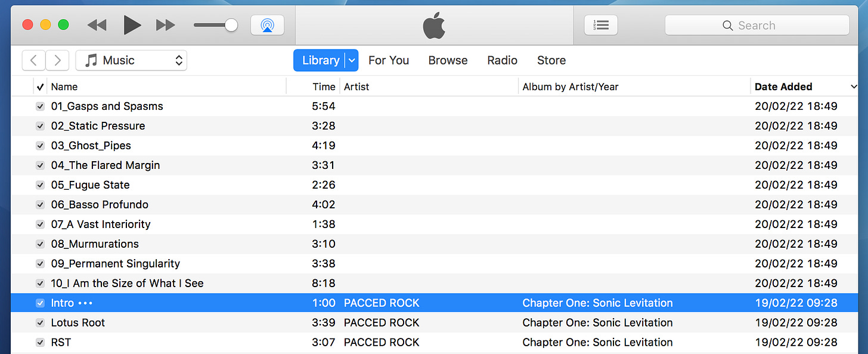Sort by the Date Added header
This screenshot has height=354, width=868.
point(783,87)
